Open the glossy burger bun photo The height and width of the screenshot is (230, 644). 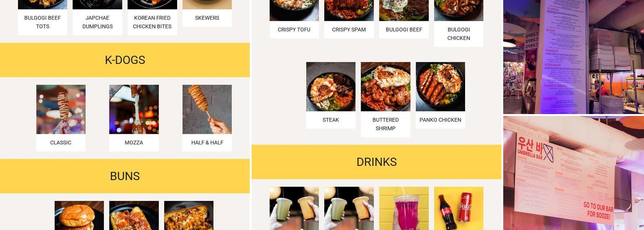[79, 215]
